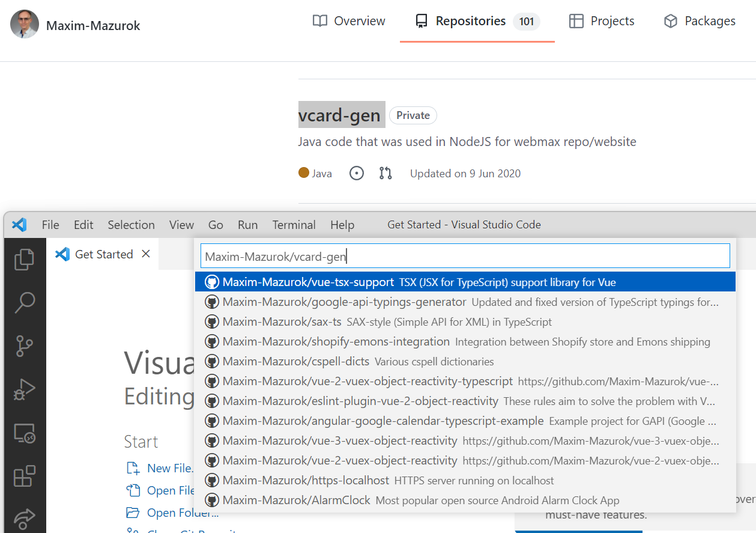756x533 pixels.
Task: Click the fork icon under vcard-gen
Action: (385, 173)
